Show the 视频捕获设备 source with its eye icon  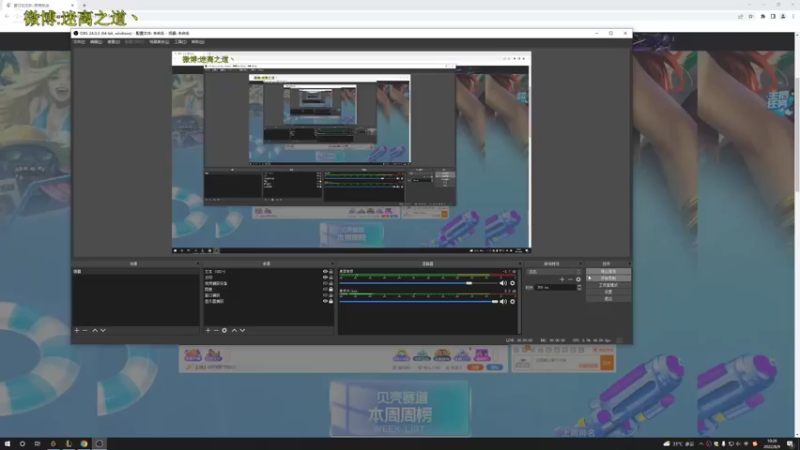point(325,283)
